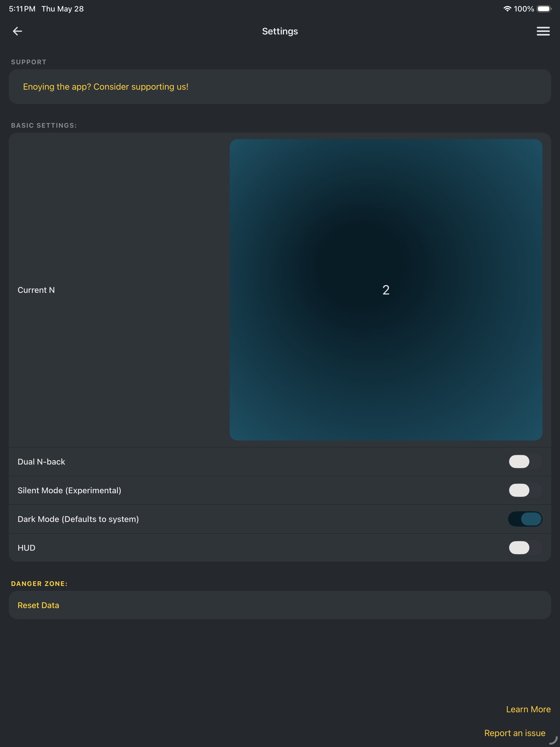
Task: Open the hamburger menu
Action: 543,31
